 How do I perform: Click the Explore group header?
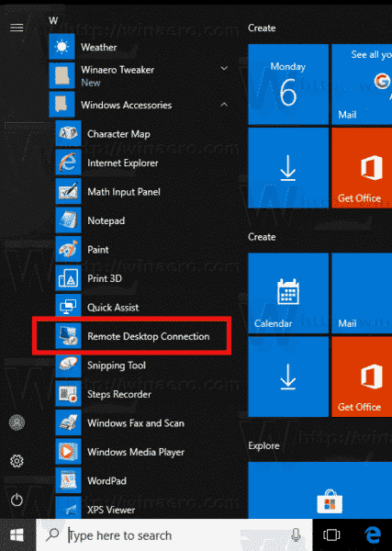[x=263, y=446]
